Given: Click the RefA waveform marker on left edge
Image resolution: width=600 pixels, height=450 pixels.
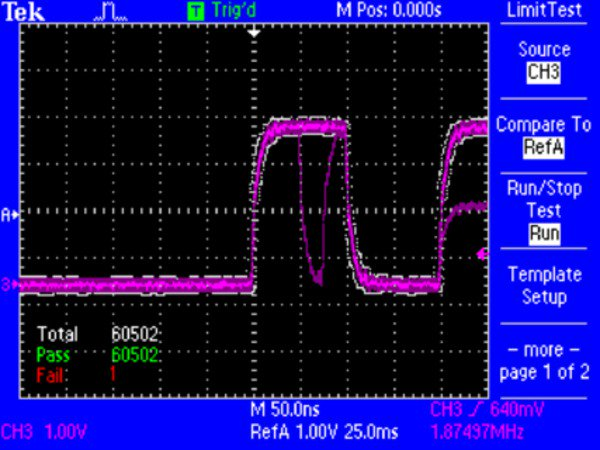Looking at the screenshot, I should pyautogui.click(x=8, y=214).
